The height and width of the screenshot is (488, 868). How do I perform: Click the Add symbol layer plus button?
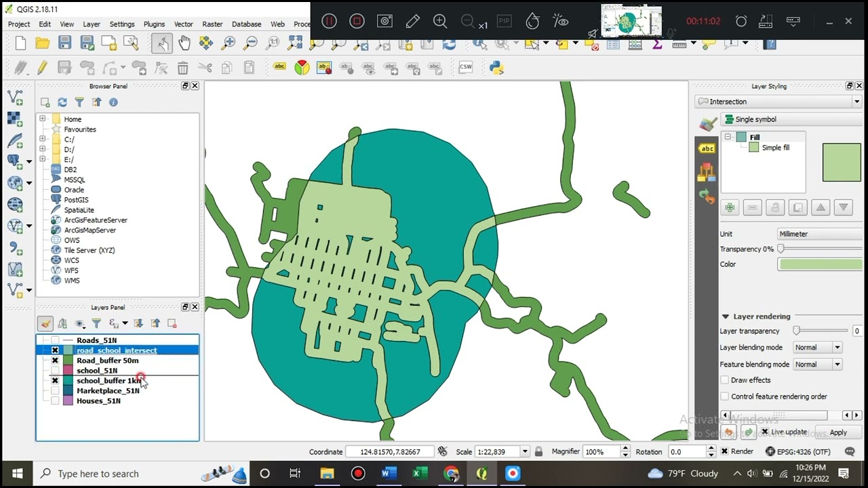(x=730, y=207)
